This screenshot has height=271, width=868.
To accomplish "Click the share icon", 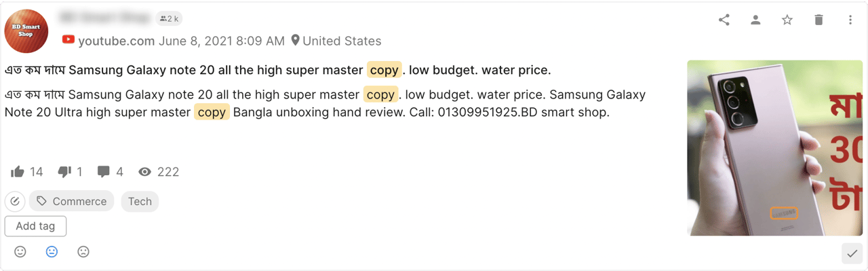I will [x=724, y=20].
